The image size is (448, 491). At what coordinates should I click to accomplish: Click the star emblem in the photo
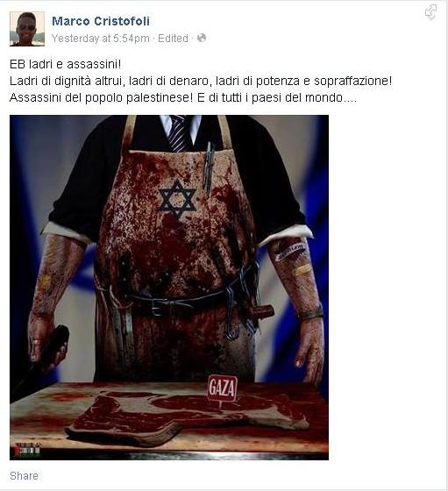click(x=177, y=199)
